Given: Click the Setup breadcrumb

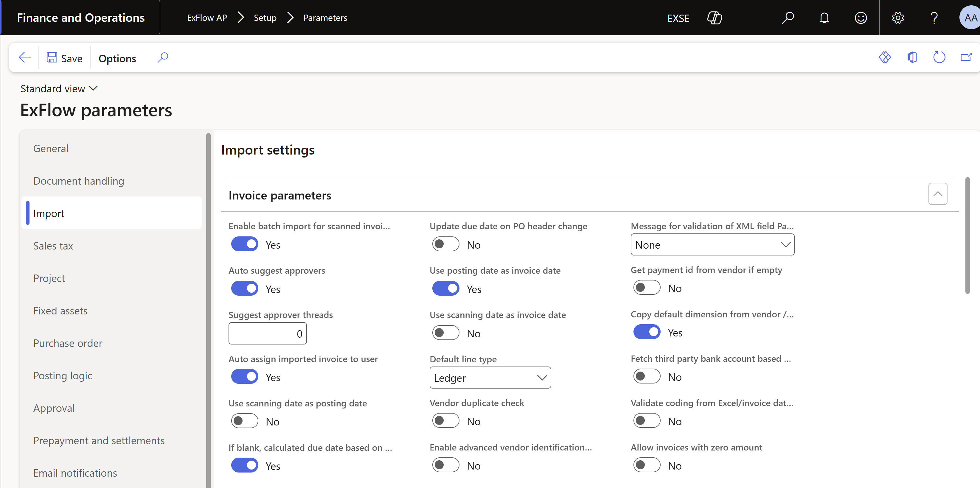Looking at the screenshot, I should [265, 18].
